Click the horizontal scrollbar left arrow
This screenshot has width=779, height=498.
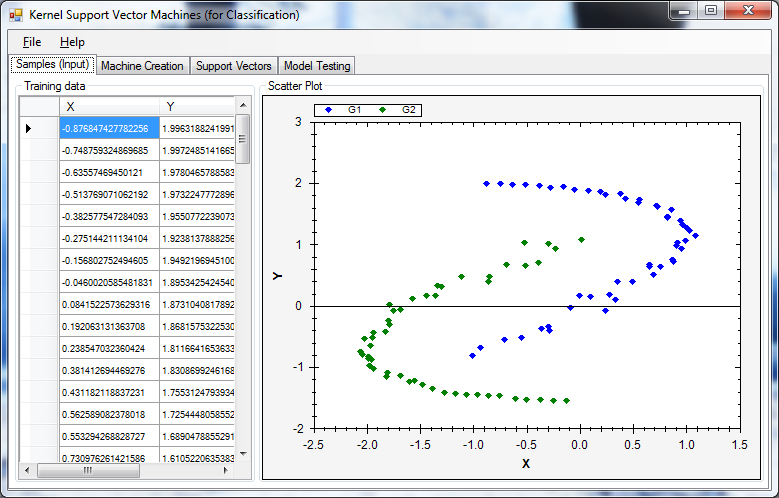coord(28,470)
